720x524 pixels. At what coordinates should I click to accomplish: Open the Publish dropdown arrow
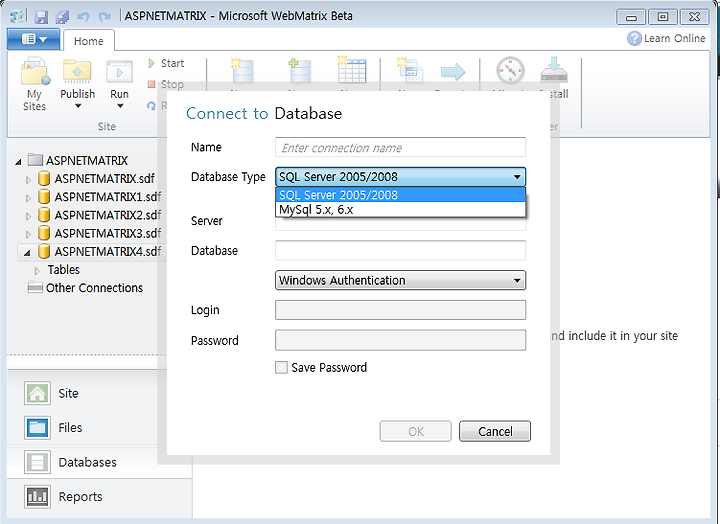click(78, 106)
